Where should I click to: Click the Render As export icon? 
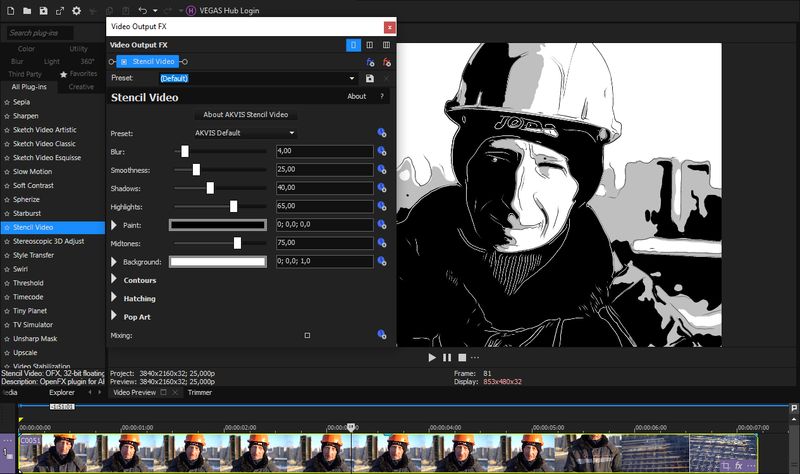click(x=60, y=10)
